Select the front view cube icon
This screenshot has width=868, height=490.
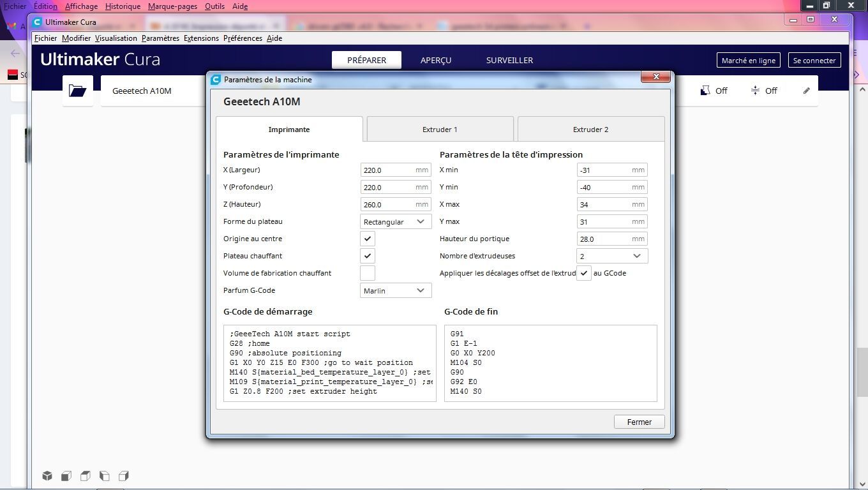pos(66,476)
